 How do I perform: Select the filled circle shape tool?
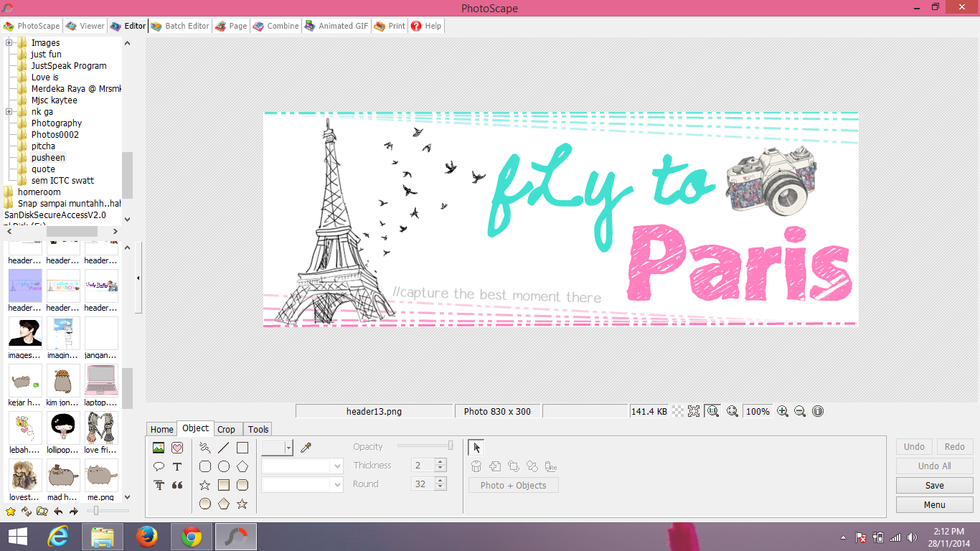(x=205, y=504)
